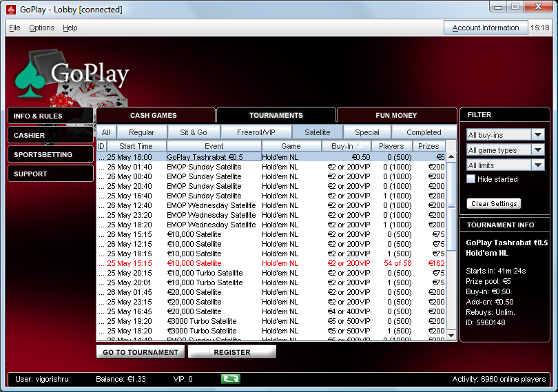Select €20,000 Satellite at 26 May 01:45
558x392 pixels.
click(271, 292)
